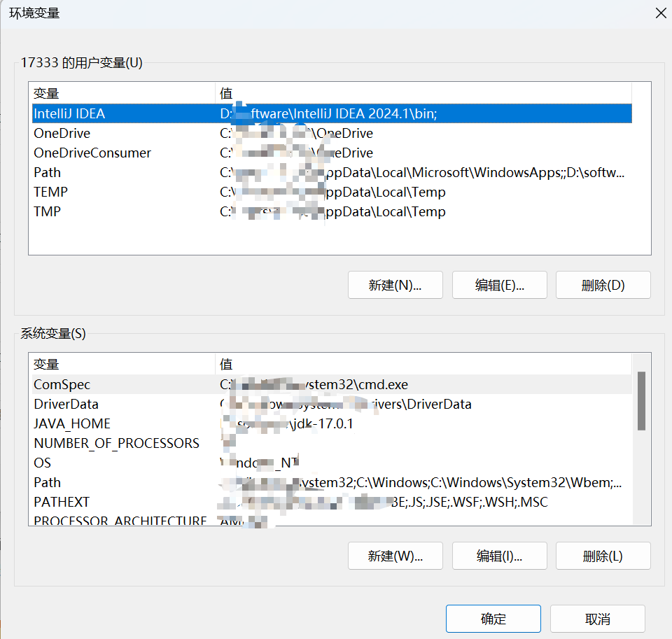
Task: Click 新建(W)... button for system variables
Action: (395, 556)
